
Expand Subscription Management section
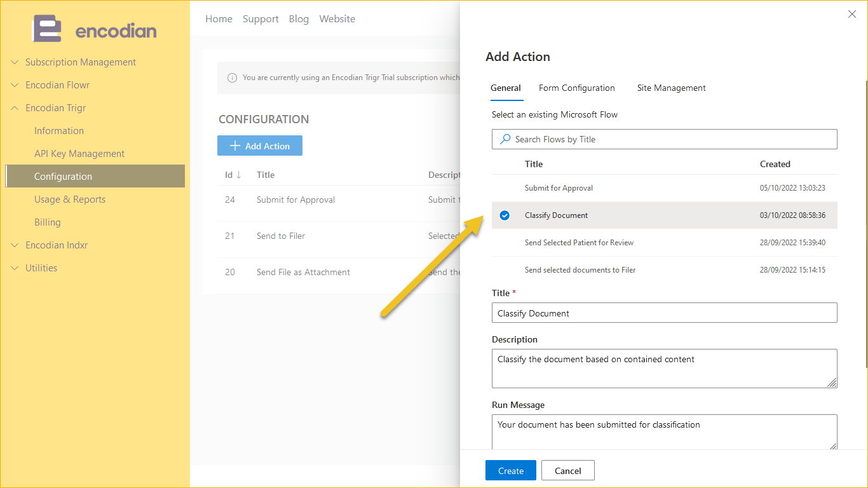pos(15,62)
